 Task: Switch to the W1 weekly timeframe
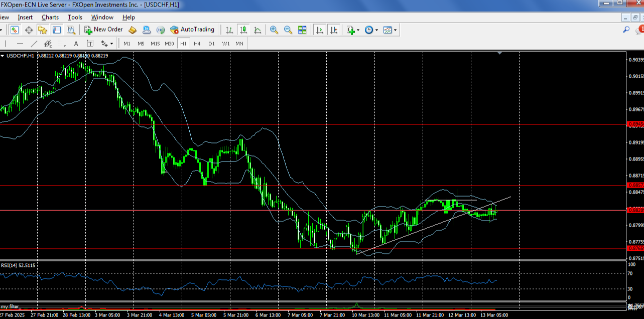point(226,44)
